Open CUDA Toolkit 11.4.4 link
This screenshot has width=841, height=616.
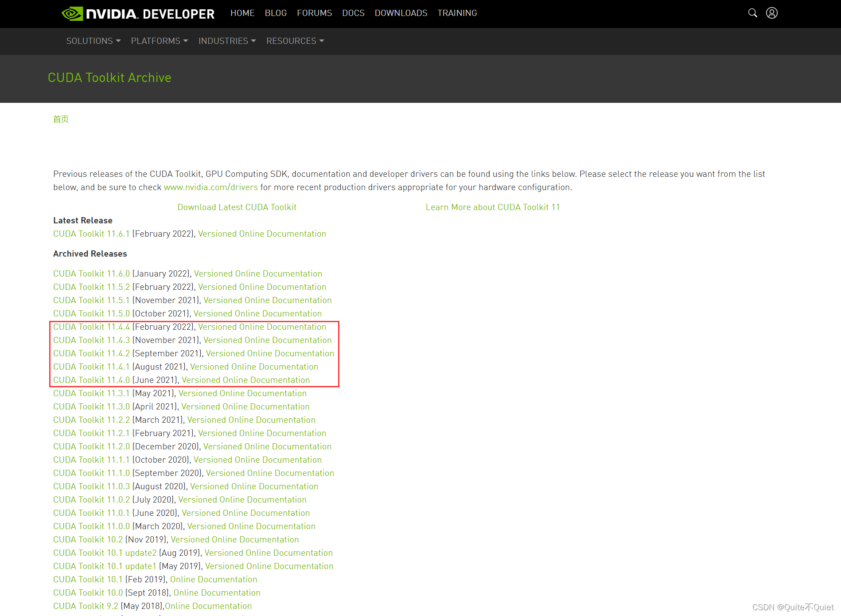pos(91,327)
